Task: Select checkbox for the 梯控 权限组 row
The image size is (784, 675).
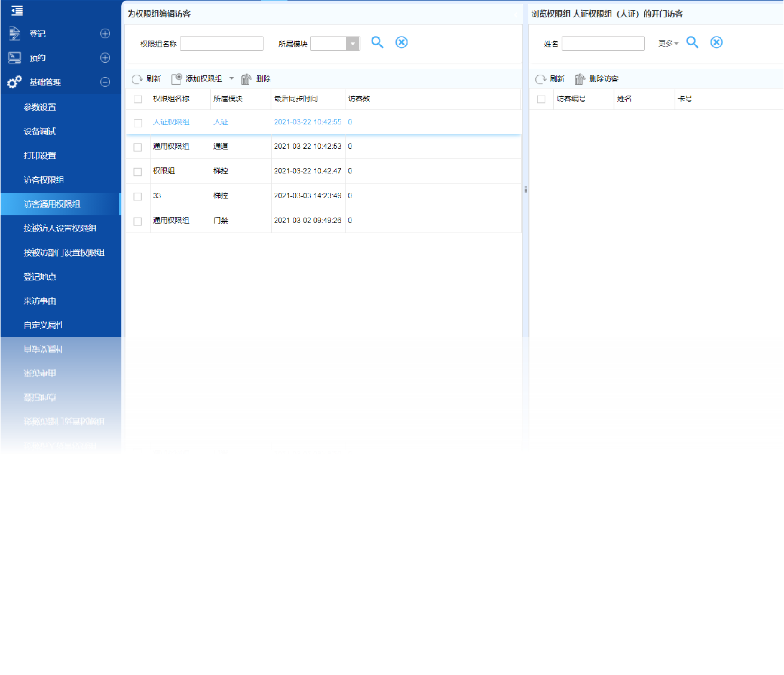Action: pos(138,172)
